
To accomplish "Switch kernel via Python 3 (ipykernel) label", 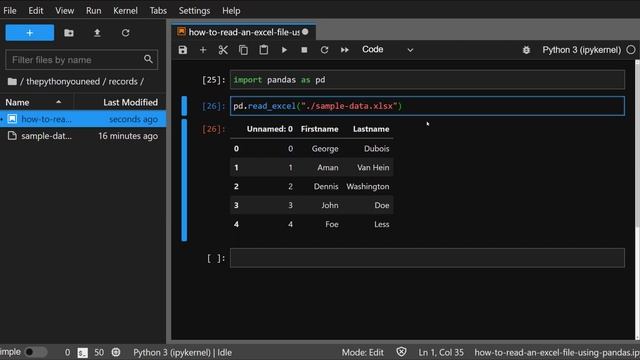I will (582, 50).
